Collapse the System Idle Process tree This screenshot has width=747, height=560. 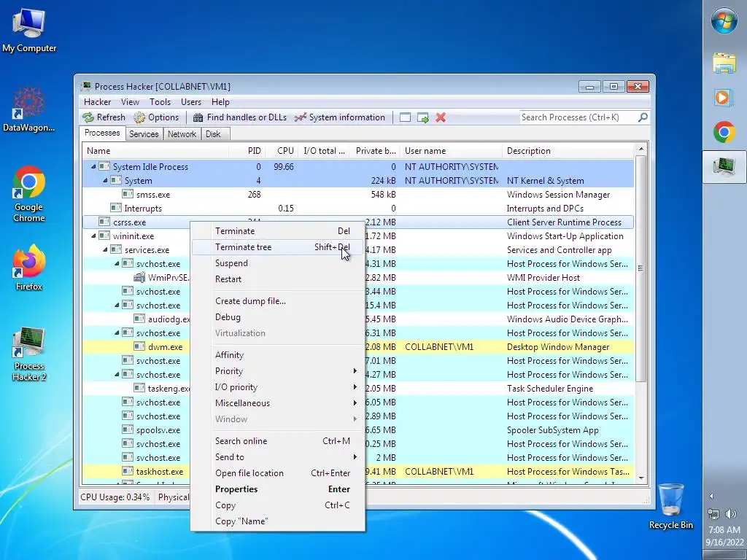click(x=93, y=167)
